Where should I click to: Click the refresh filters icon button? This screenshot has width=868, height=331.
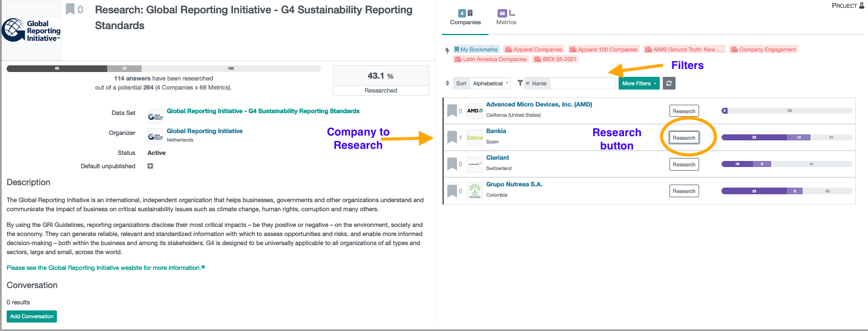669,84
